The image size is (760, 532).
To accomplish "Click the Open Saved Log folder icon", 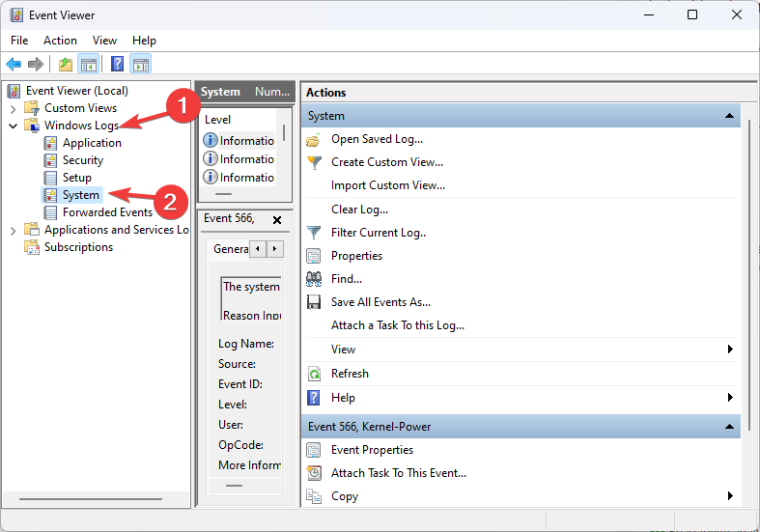I will 314,140.
